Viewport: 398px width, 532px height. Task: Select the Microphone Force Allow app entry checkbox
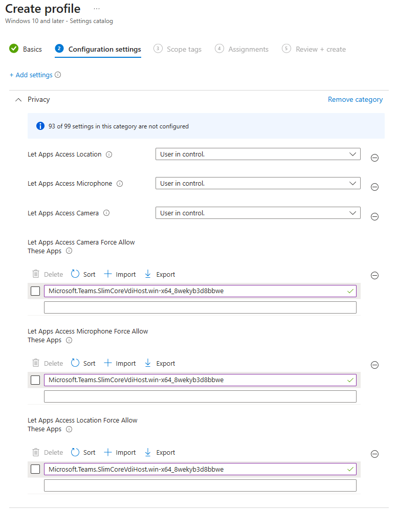pyautogui.click(x=35, y=380)
